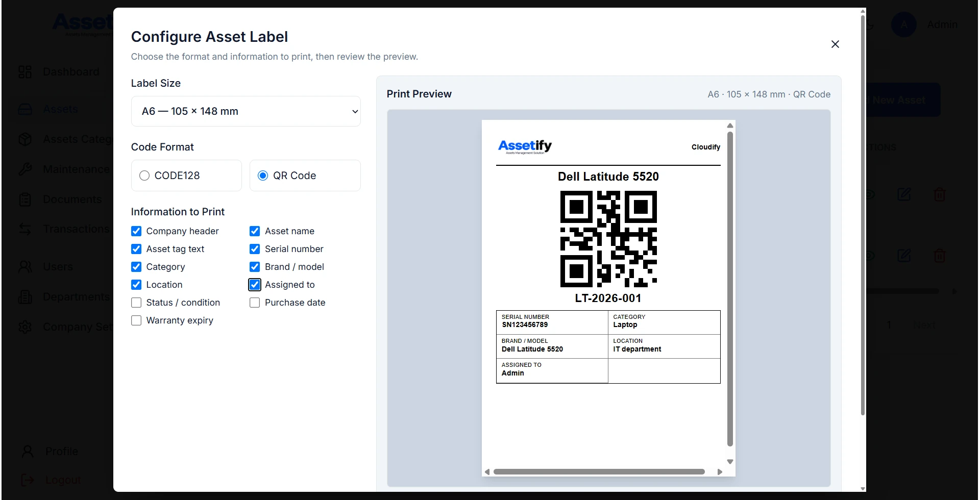Click the Departments building icon
The width and height of the screenshot is (980, 500).
point(25,296)
